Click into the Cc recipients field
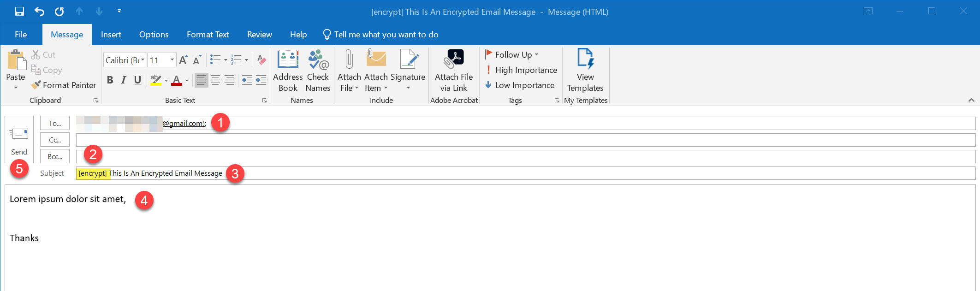The height and width of the screenshot is (291, 980). [x=525, y=140]
